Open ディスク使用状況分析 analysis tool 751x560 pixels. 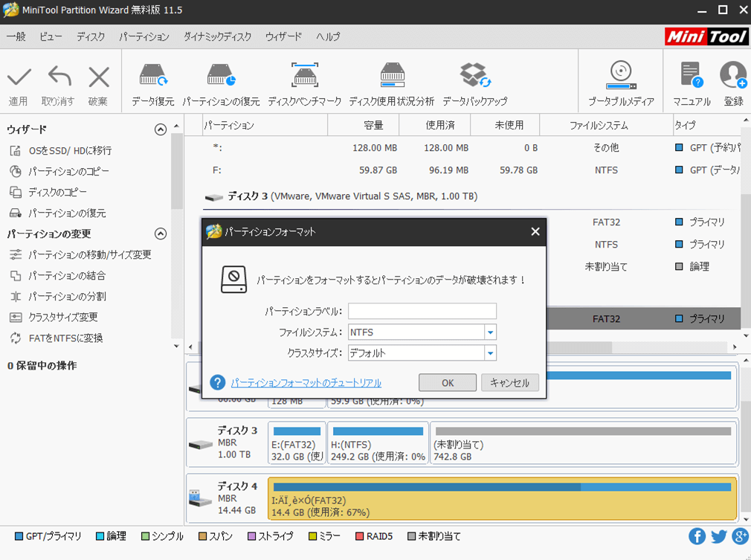tap(393, 80)
